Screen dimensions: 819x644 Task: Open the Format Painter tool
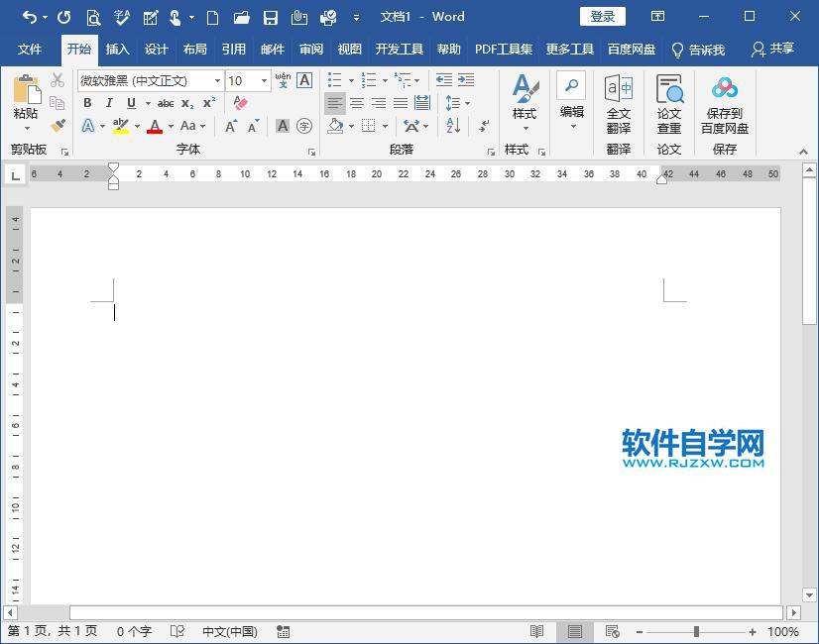(x=58, y=126)
